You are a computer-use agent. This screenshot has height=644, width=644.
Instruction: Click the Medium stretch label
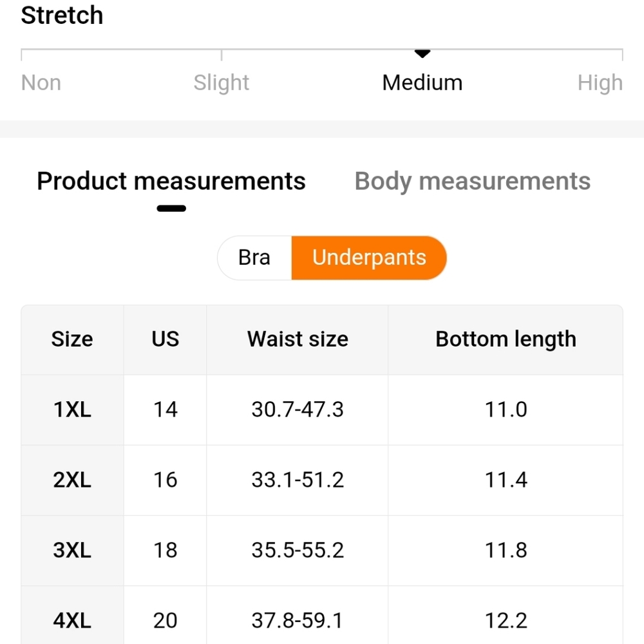point(422,82)
